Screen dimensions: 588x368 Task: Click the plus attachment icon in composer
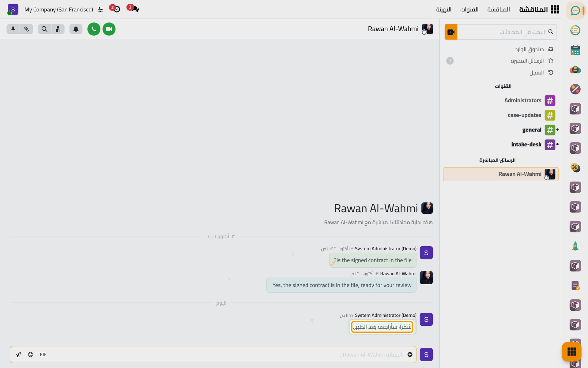coord(410,355)
